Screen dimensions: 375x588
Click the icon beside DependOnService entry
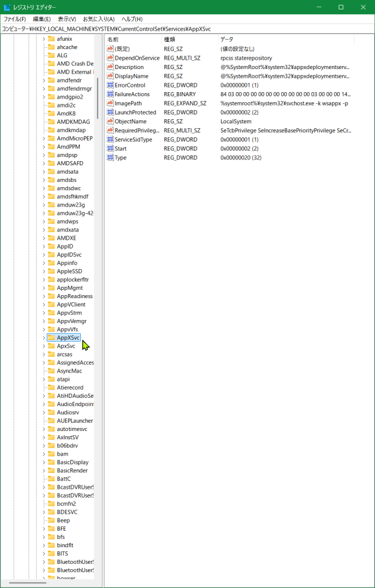click(110, 58)
